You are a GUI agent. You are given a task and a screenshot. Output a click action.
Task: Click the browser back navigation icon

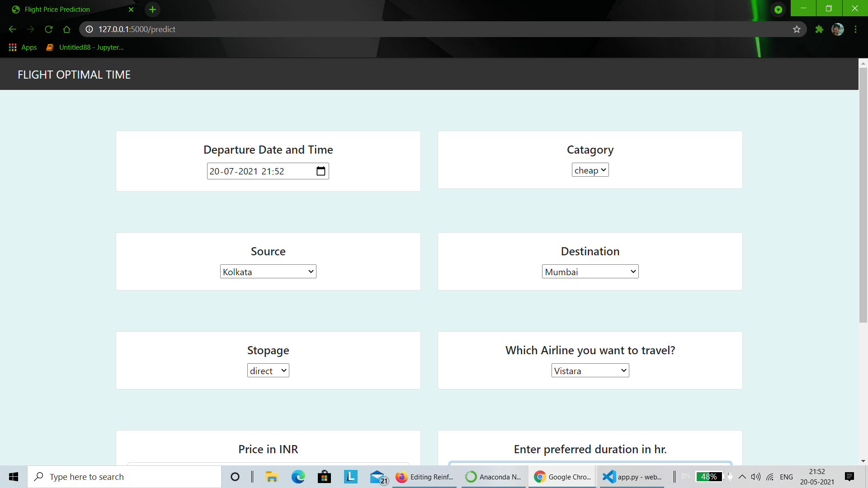(x=12, y=29)
